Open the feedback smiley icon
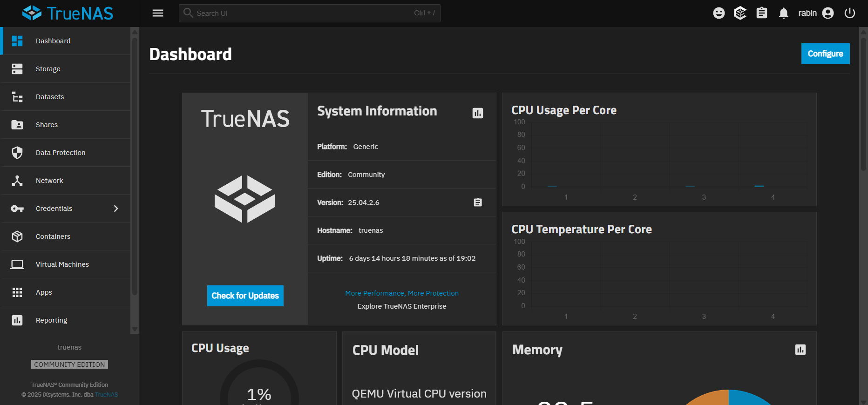This screenshot has height=405, width=868. (x=719, y=13)
